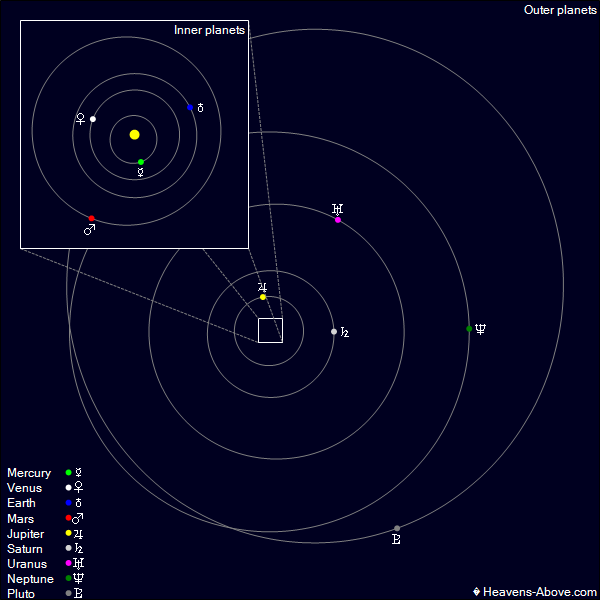600x600 pixels.
Task: Select Jupiter's yellow dot on the outer chart orbit
Action: [263, 297]
